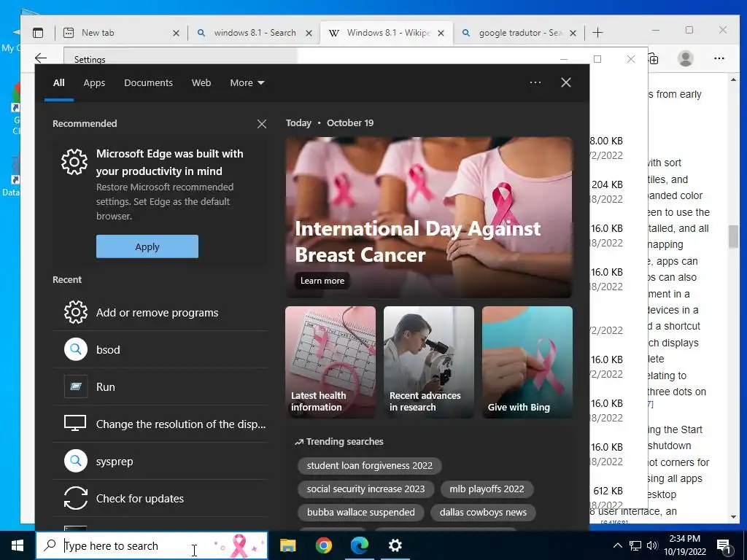Open Add or remove programs

(x=160, y=313)
